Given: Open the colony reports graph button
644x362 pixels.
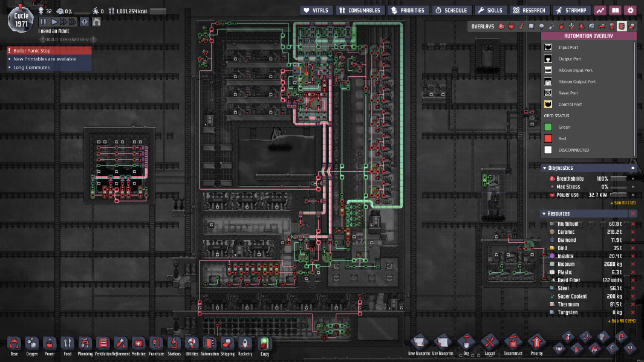Looking at the screenshot, I should point(600,10).
